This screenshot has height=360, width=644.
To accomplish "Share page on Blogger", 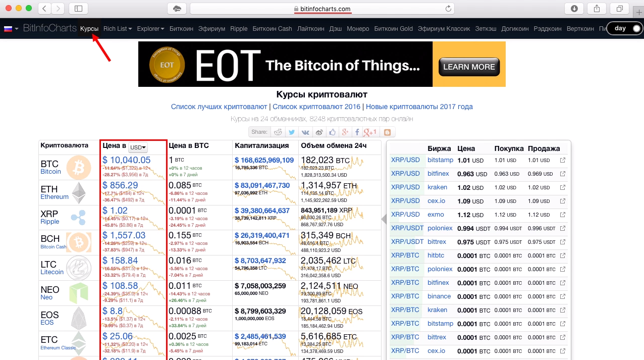I will click(388, 132).
